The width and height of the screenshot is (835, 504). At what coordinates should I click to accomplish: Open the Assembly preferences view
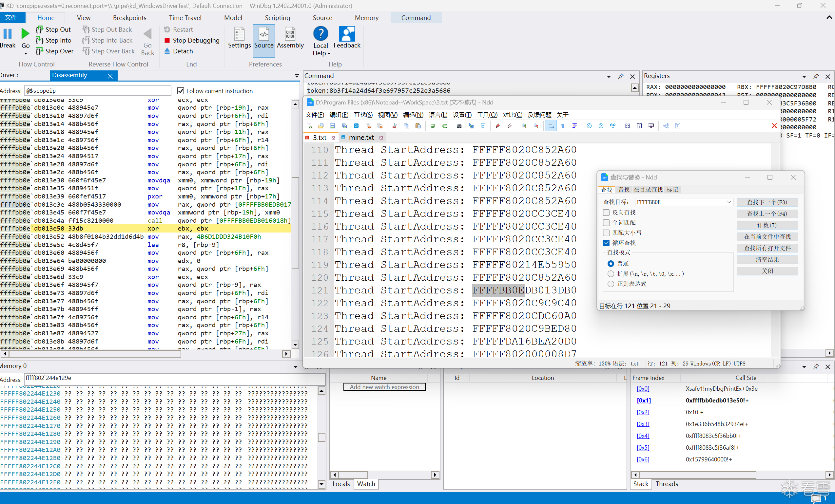[290, 38]
